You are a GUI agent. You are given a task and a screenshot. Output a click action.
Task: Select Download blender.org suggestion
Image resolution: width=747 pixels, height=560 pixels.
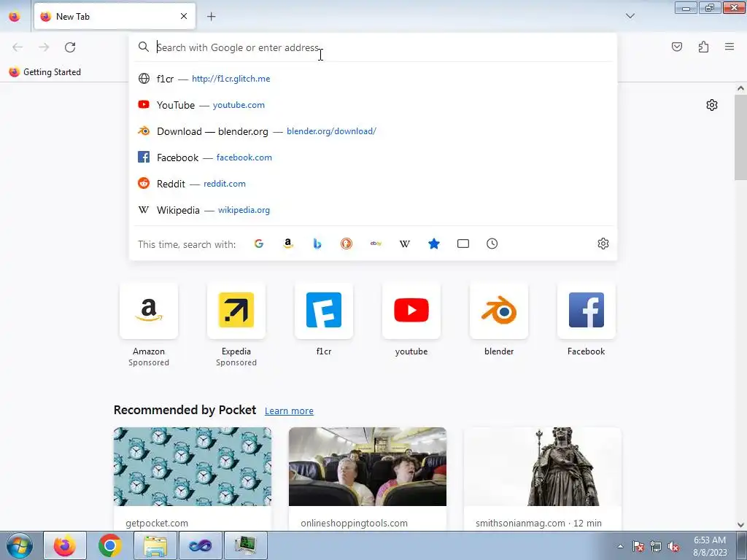pos(373,131)
